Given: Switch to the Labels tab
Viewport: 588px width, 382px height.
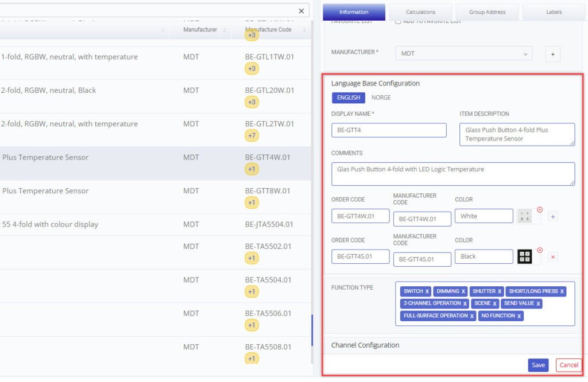Looking at the screenshot, I should point(554,12).
